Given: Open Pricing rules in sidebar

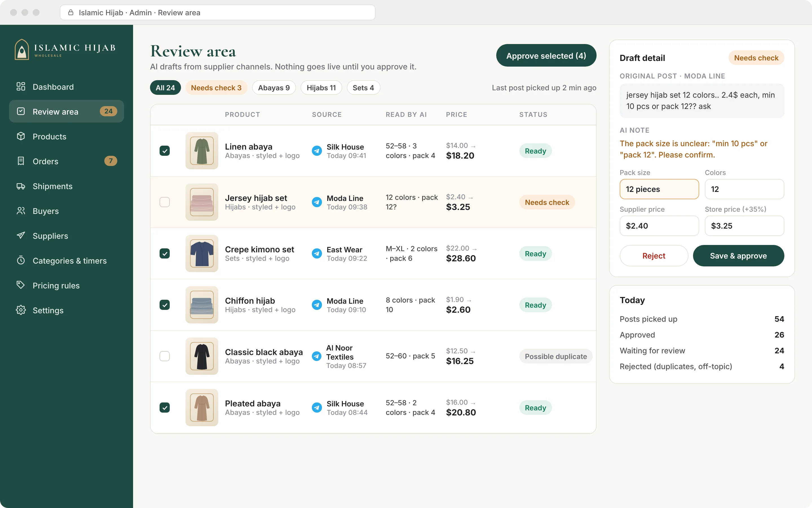Looking at the screenshot, I should coord(67,285).
